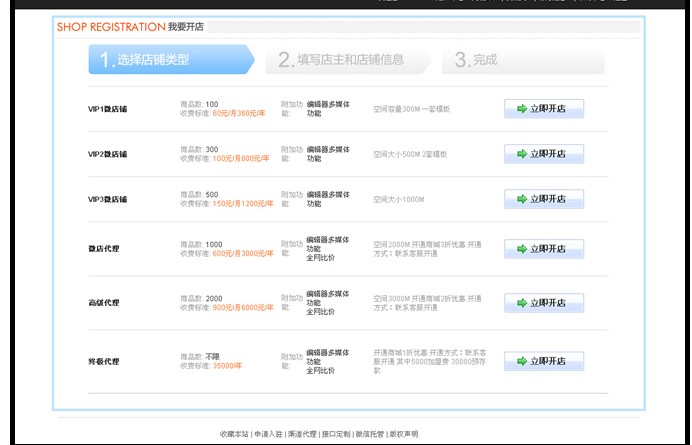This screenshot has height=445, width=692.
Task: Click 空间大小500M 2套模板 description
Action: tap(410, 154)
